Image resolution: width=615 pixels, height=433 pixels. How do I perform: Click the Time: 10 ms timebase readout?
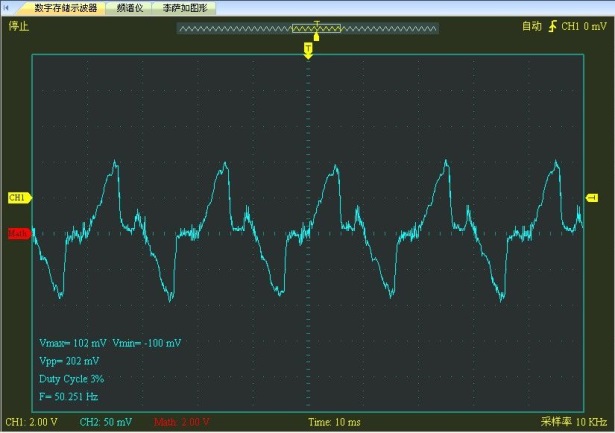(334, 422)
